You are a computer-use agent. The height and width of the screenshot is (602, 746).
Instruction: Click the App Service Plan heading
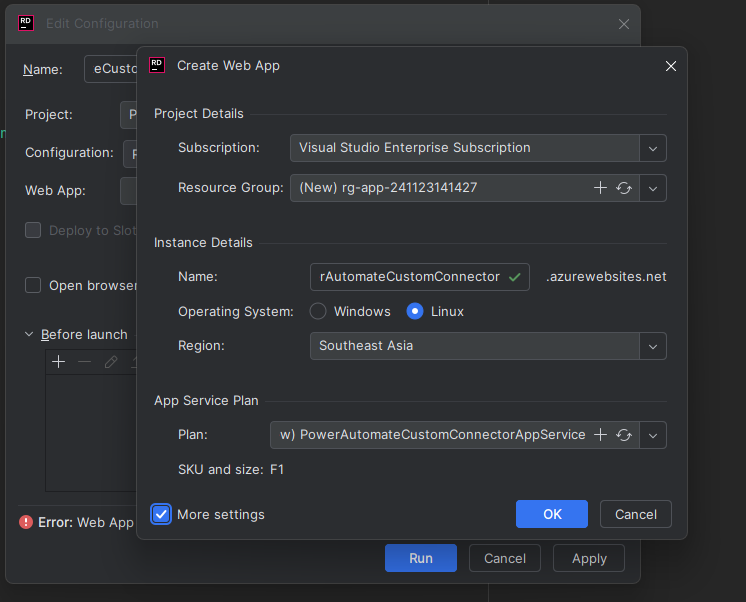pyautogui.click(x=206, y=401)
